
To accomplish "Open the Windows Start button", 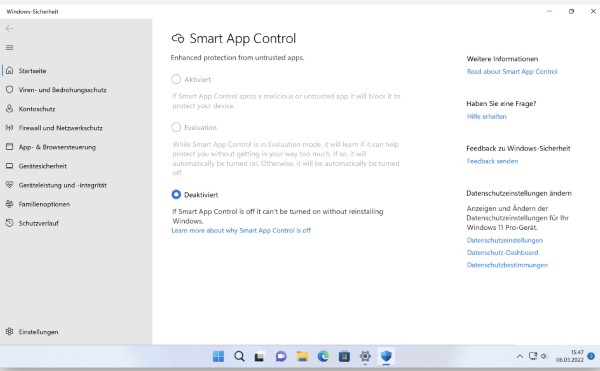I will (218, 356).
